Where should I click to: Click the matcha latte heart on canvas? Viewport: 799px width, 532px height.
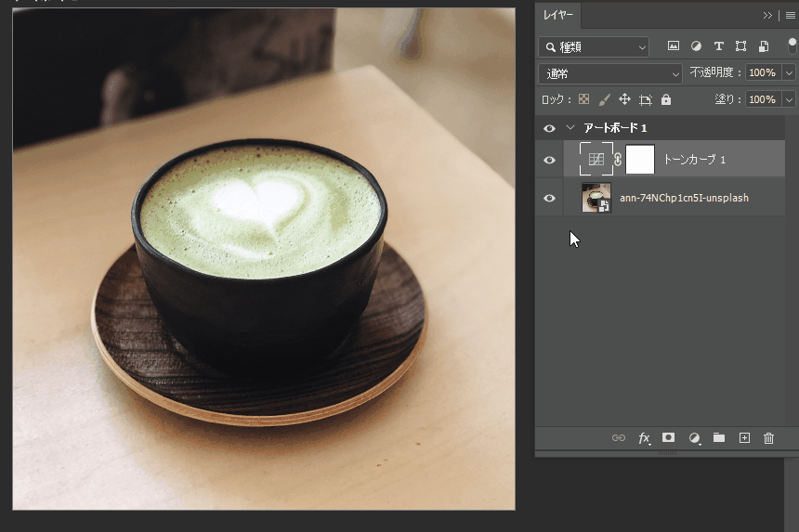tap(260, 203)
